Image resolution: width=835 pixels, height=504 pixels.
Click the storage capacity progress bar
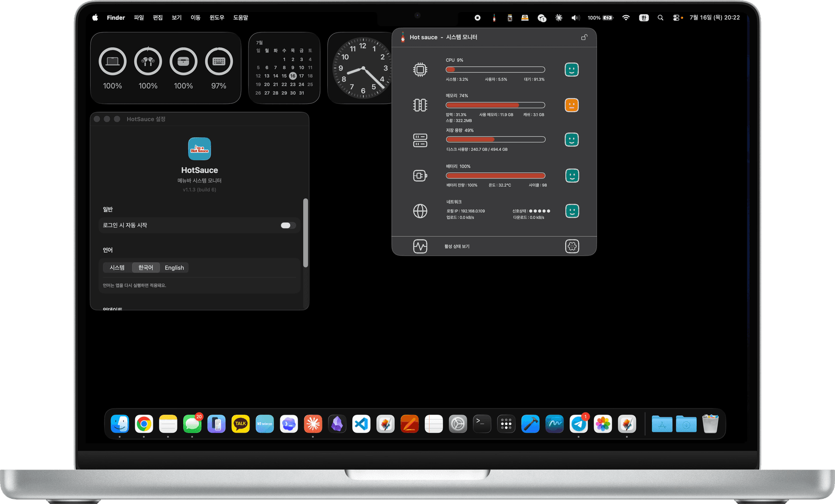pyautogui.click(x=495, y=139)
